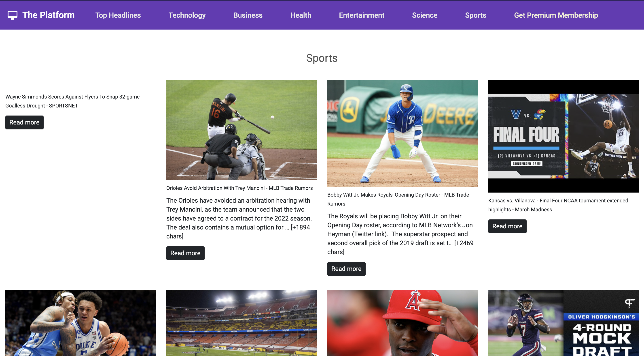Switch to the Health category

[x=301, y=15]
